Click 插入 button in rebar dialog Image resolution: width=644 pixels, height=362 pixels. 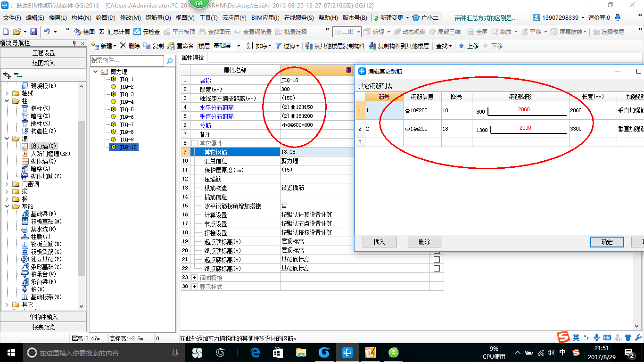(380, 242)
